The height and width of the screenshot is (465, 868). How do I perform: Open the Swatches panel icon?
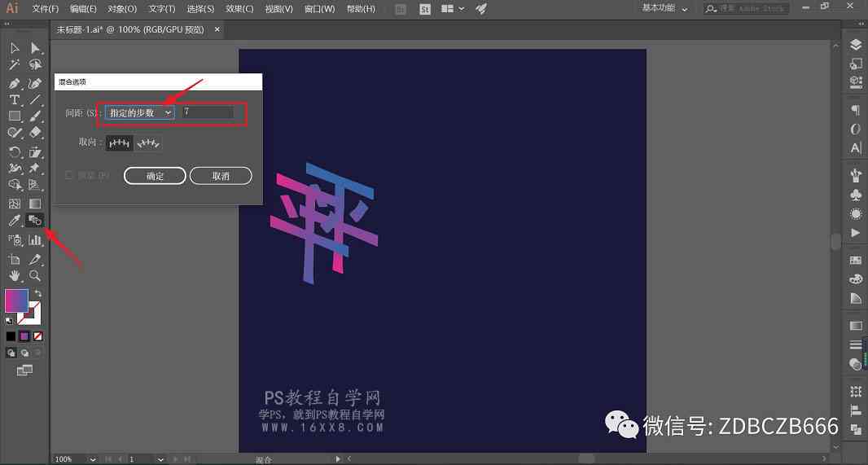coord(856,260)
